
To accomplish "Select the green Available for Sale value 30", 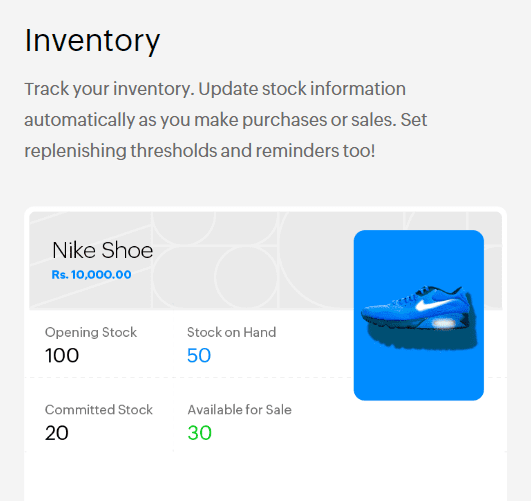I will point(200,433).
